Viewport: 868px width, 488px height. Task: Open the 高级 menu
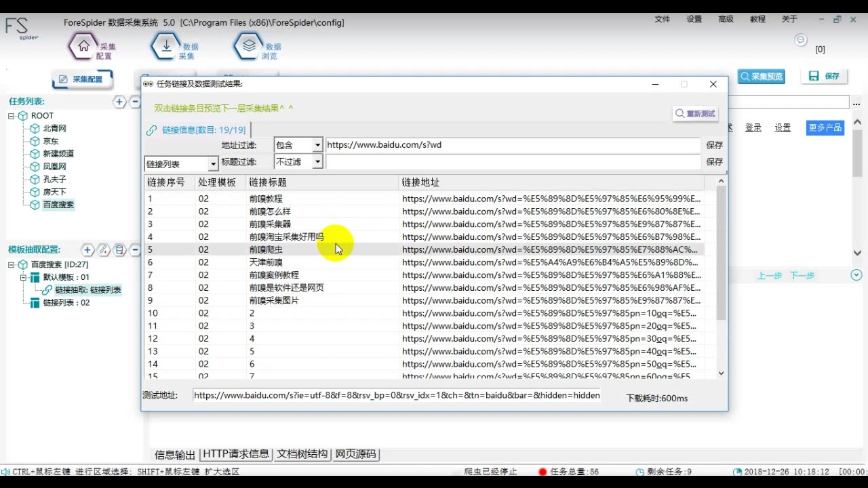tap(726, 20)
